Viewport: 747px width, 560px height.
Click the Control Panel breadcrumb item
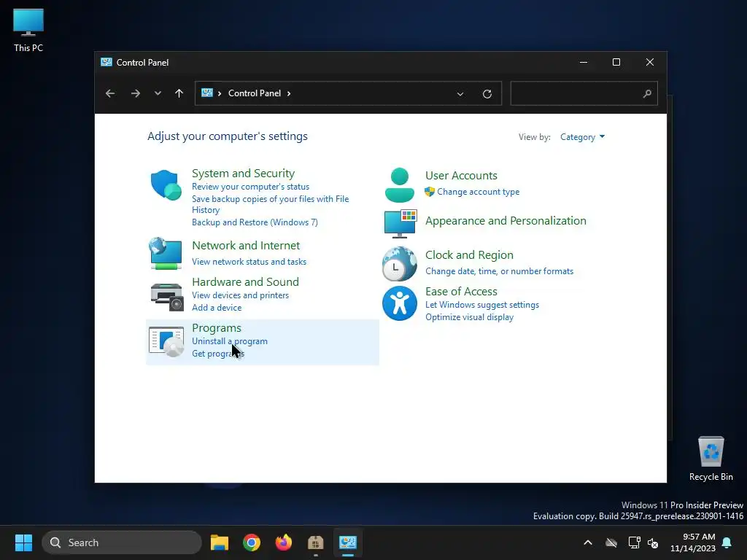tap(255, 93)
